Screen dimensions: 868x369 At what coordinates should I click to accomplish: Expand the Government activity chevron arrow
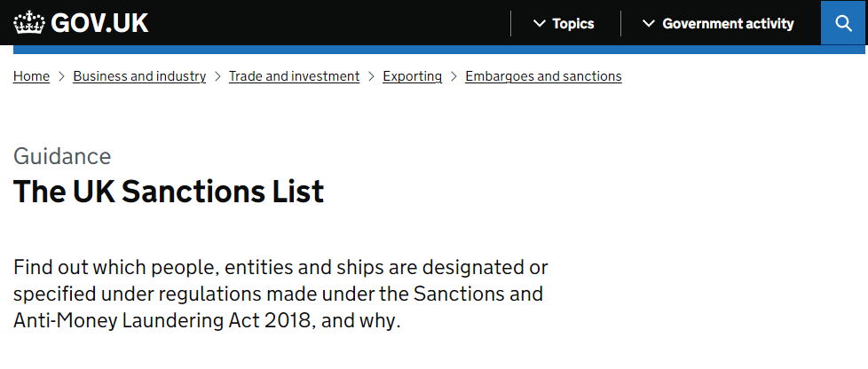pos(648,24)
